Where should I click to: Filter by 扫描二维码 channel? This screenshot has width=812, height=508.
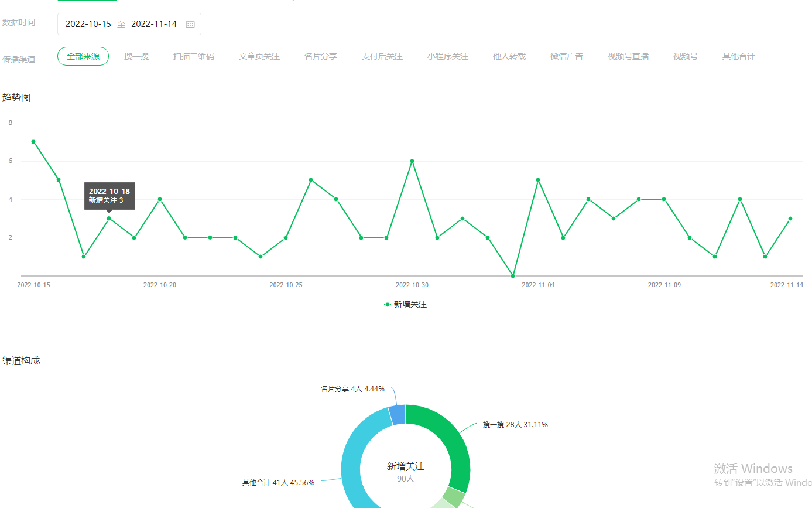point(194,56)
